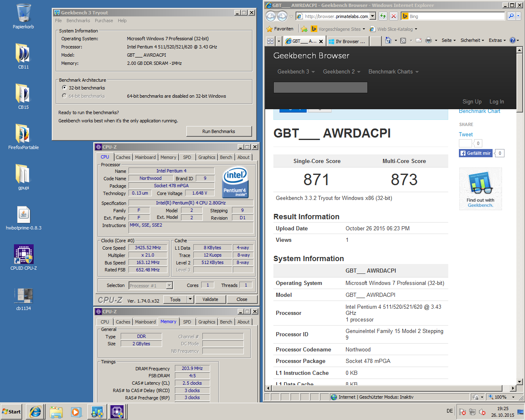Click Log In link on Geekbench Browser
The width and height of the screenshot is (525, 420).
pos(497,101)
